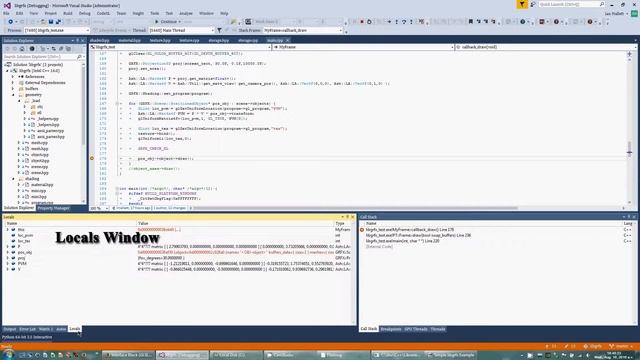
Task: Open the Autos tab
Action: (x=61, y=329)
